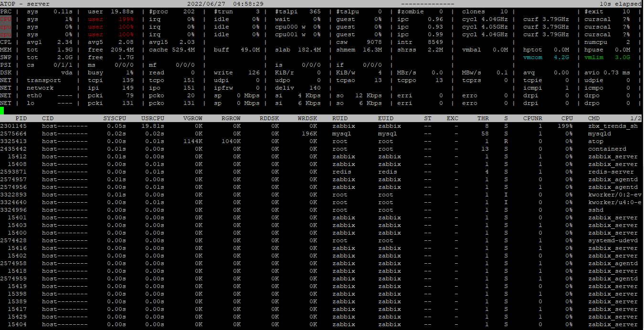Click the CPU column header
Viewport: 644px width, 330px height.
pos(567,118)
